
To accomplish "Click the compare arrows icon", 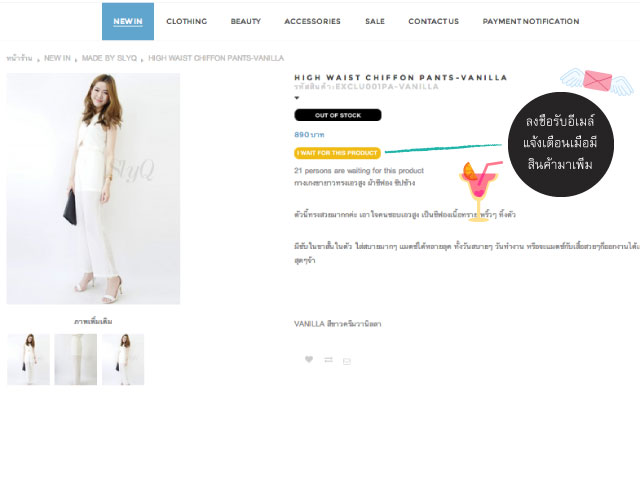I will (x=328, y=360).
